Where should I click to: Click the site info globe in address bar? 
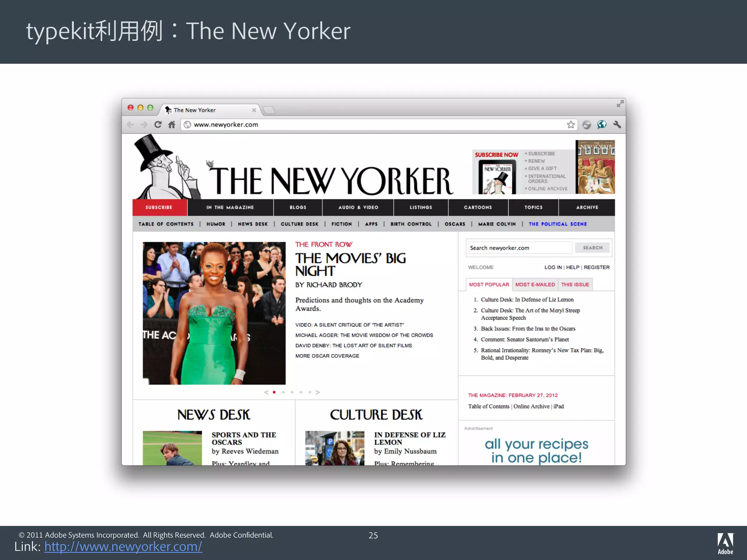pos(187,125)
